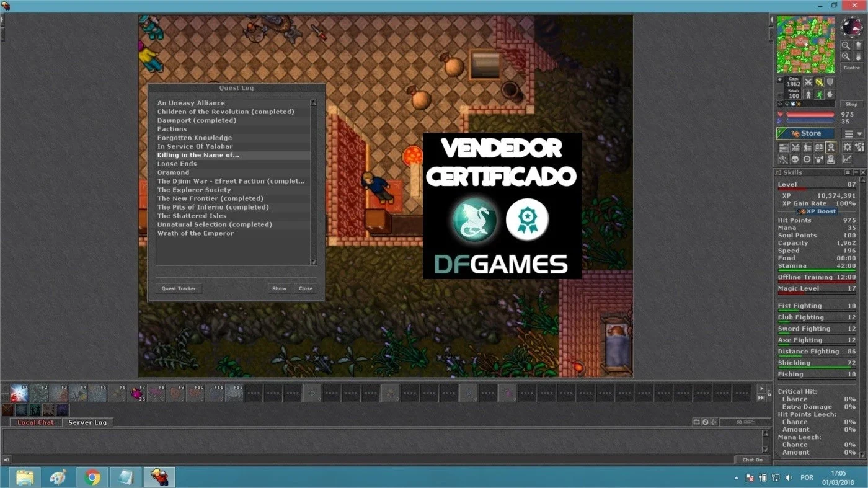Click the volume speaker tray icon
Screen dimensions: 868x488
788,477
